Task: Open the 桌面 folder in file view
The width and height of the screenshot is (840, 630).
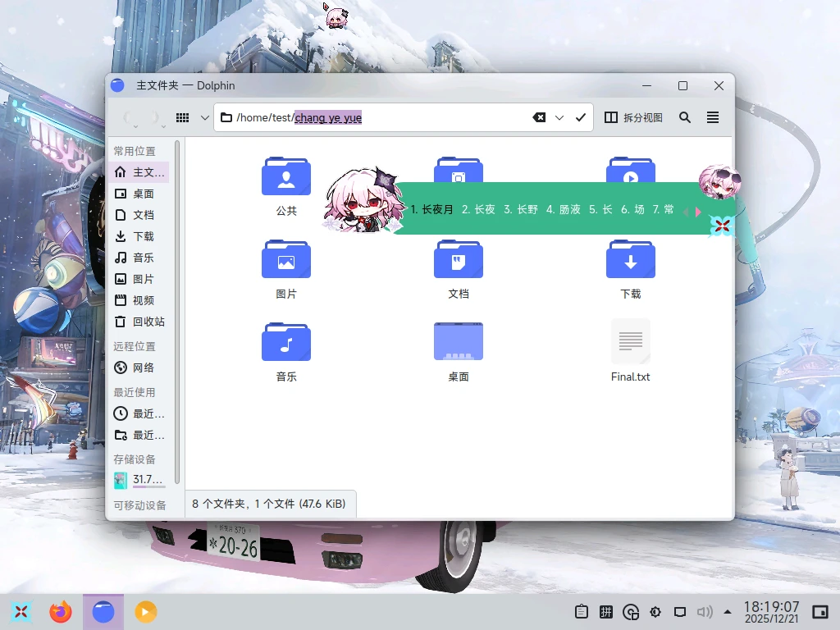Action: (x=459, y=352)
